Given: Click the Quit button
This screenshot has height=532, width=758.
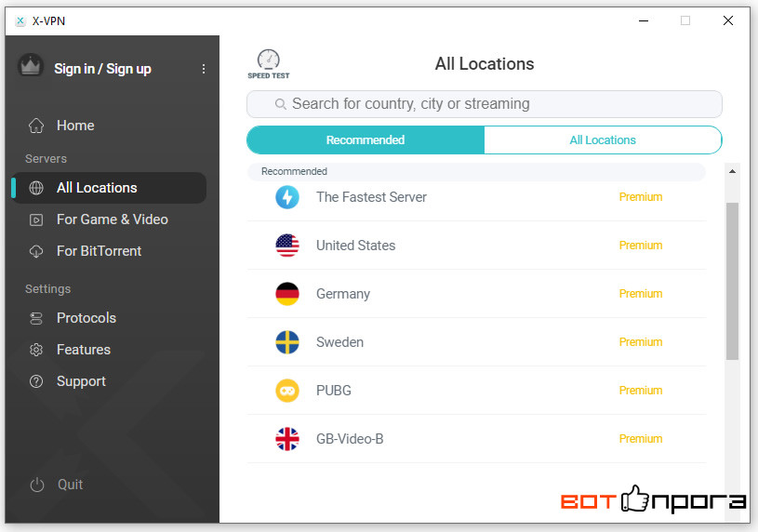Looking at the screenshot, I should click(56, 485).
